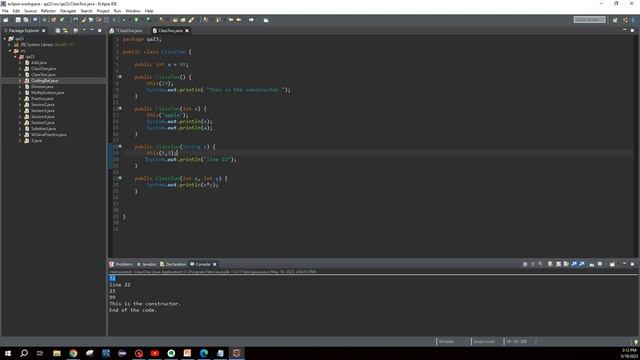The width and height of the screenshot is (640, 360).
Task: Toggle Link with Editor in Package Explorer
Action: coord(65,31)
